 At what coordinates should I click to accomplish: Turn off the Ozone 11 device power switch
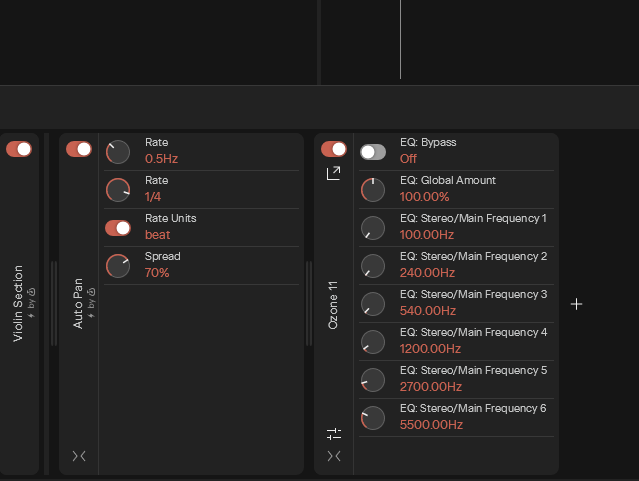point(334,149)
